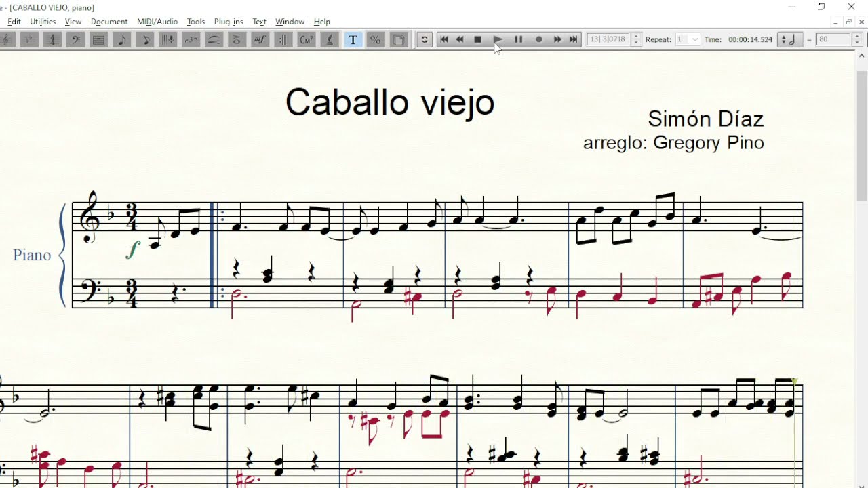Click the tempo value field showing 80

coord(833,39)
